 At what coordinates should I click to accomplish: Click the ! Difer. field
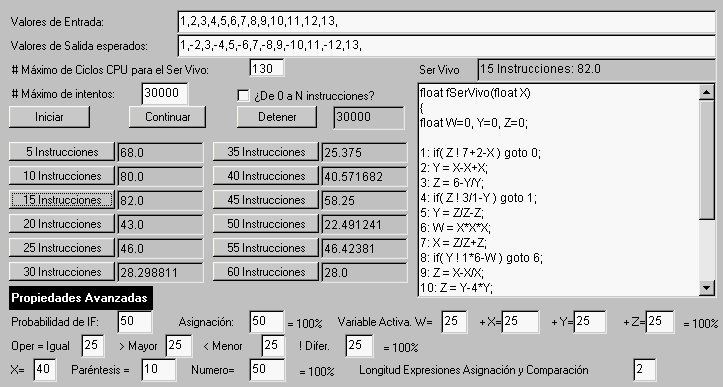[359, 345]
